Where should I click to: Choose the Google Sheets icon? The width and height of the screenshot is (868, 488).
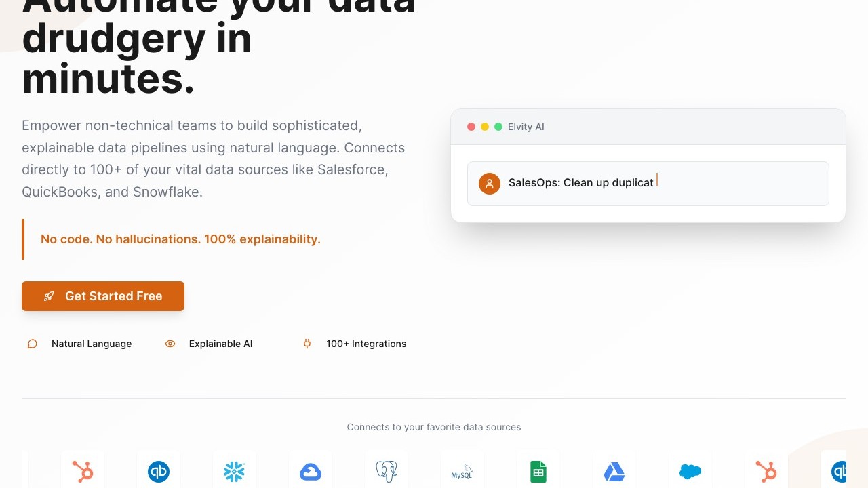[x=538, y=472]
